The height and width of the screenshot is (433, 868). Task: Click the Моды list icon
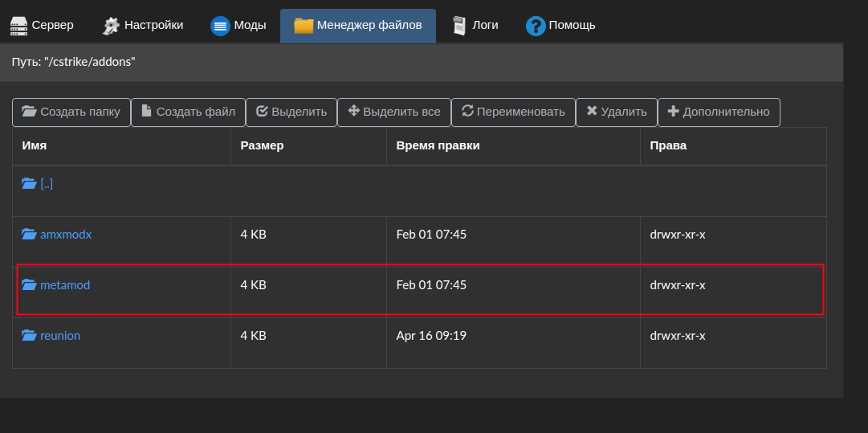[x=220, y=26]
